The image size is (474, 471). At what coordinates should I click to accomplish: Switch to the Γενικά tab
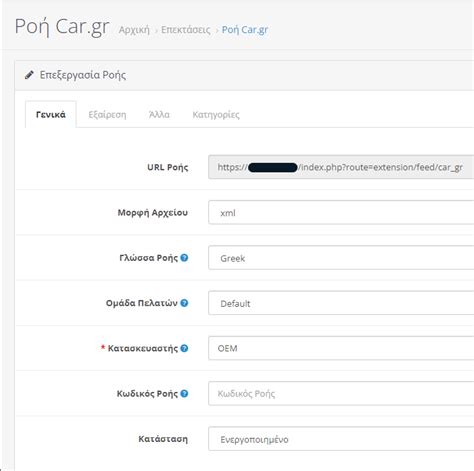[51, 114]
